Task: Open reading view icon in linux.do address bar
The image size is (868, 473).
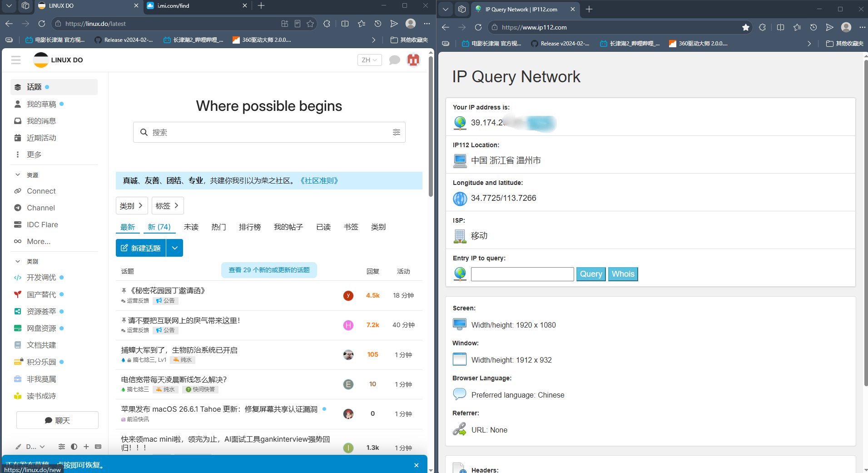Action: [x=298, y=24]
